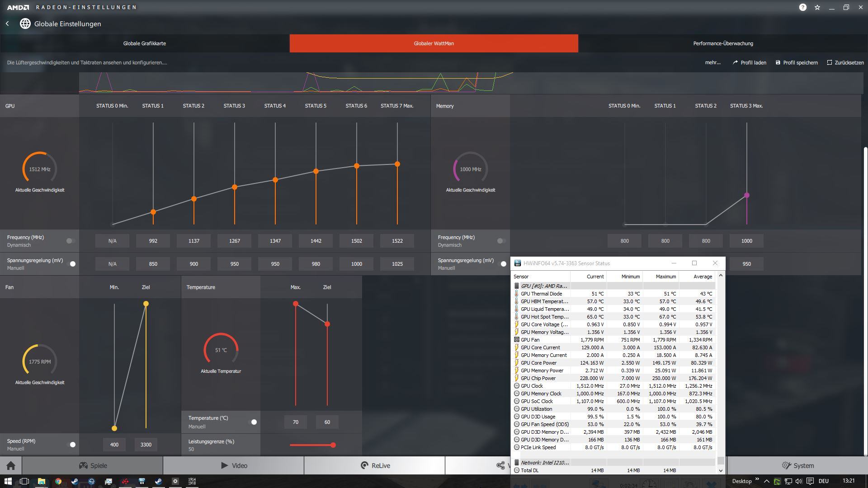This screenshot has height=488, width=868.
Task: Click the Leistungsgrenze slider handle
Action: coord(333,445)
